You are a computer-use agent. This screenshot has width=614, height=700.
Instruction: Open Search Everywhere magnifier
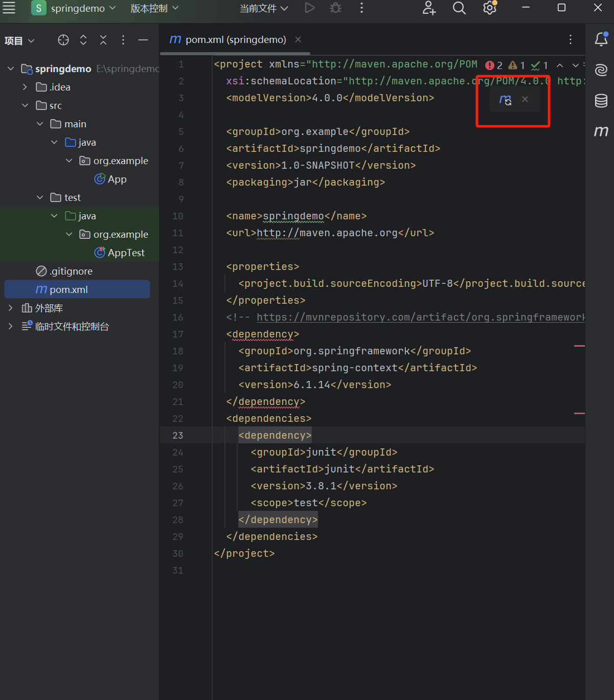click(459, 8)
